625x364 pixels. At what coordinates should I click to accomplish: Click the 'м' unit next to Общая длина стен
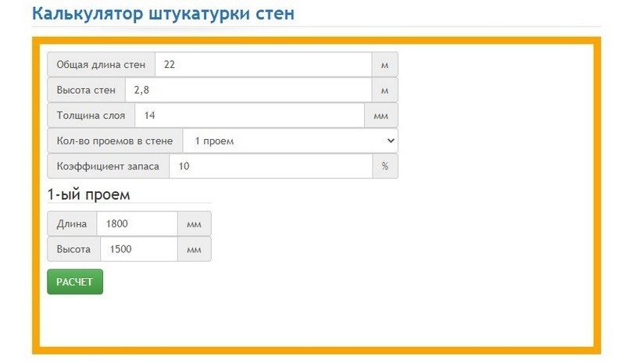click(x=384, y=64)
